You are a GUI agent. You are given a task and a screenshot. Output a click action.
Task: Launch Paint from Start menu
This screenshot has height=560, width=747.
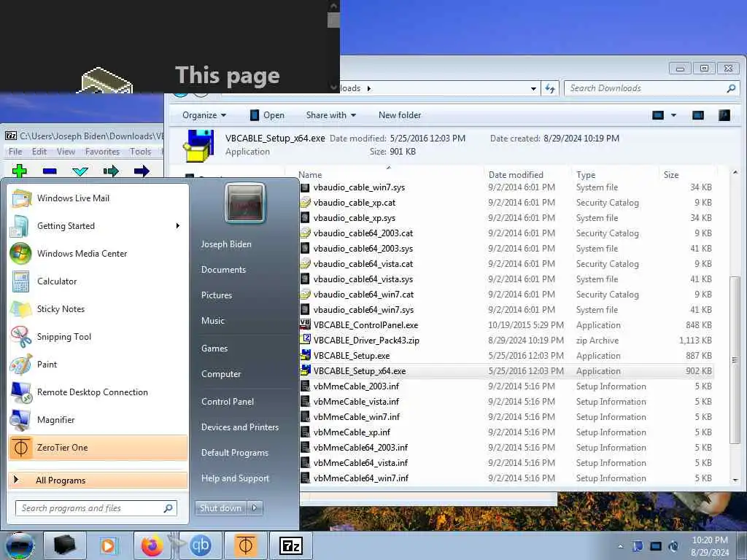pyautogui.click(x=98, y=364)
